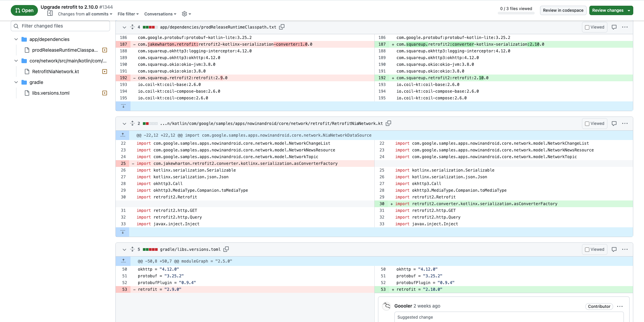Image resolution: width=644 pixels, height=322 pixels.
Task: Click modified marker beside RetrofitNiaNetwork.kt in tree
Action: coord(105,72)
